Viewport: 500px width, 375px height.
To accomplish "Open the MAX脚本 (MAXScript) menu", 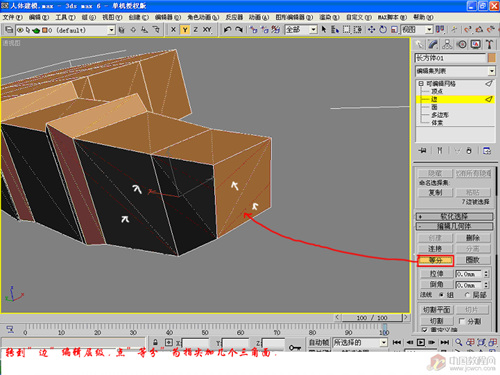I will (392, 17).
